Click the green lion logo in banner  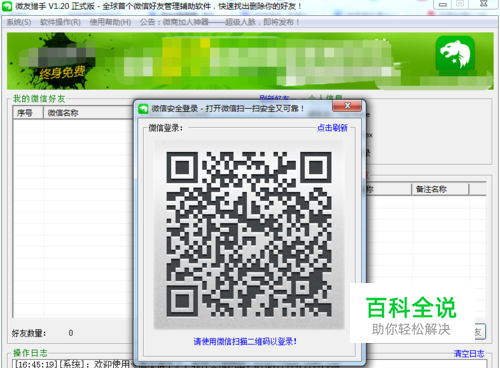point(455,54)
